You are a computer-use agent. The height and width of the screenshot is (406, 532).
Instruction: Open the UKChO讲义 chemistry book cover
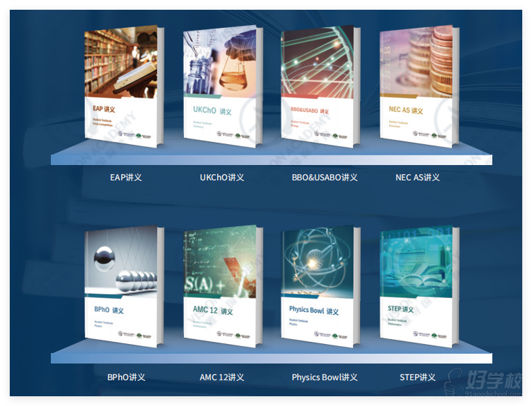[223, 86]
